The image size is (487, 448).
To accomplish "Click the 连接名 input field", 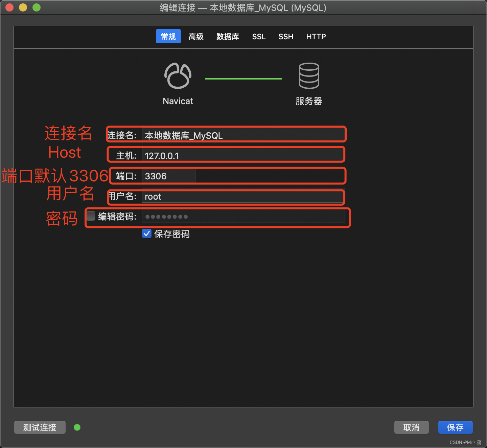I will click(243, 135).
